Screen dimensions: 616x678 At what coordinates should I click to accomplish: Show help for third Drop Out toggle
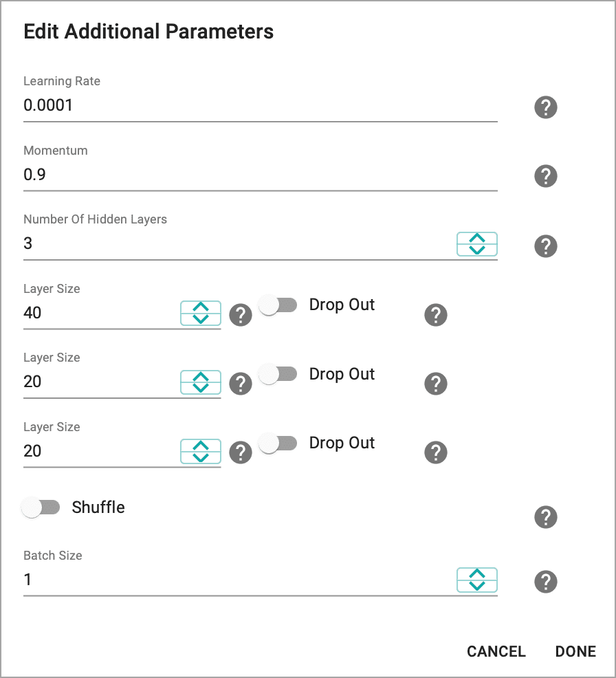click(435, 452)
